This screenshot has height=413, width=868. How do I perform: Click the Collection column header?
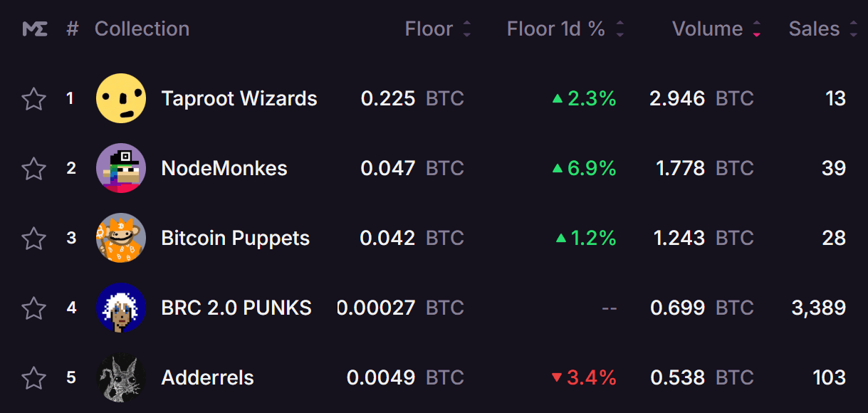click(142, 29)
